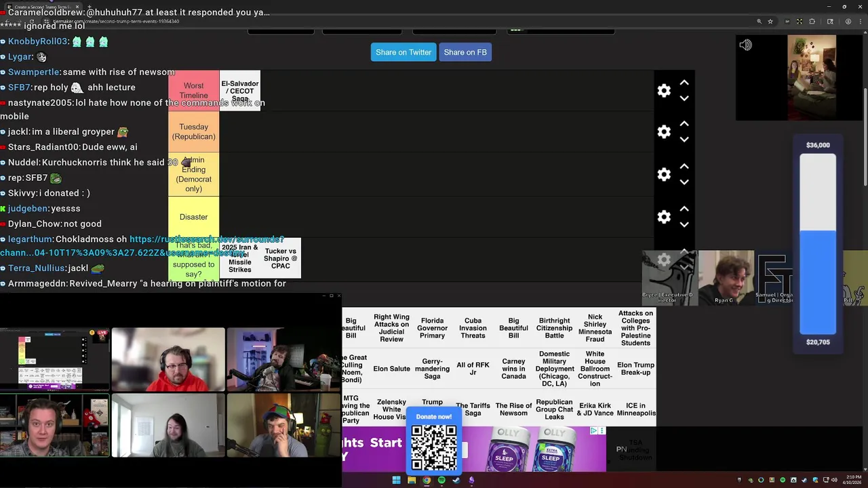Select Birthright Citizenship Battle tile
868x488 pixels.
point(554,328)
